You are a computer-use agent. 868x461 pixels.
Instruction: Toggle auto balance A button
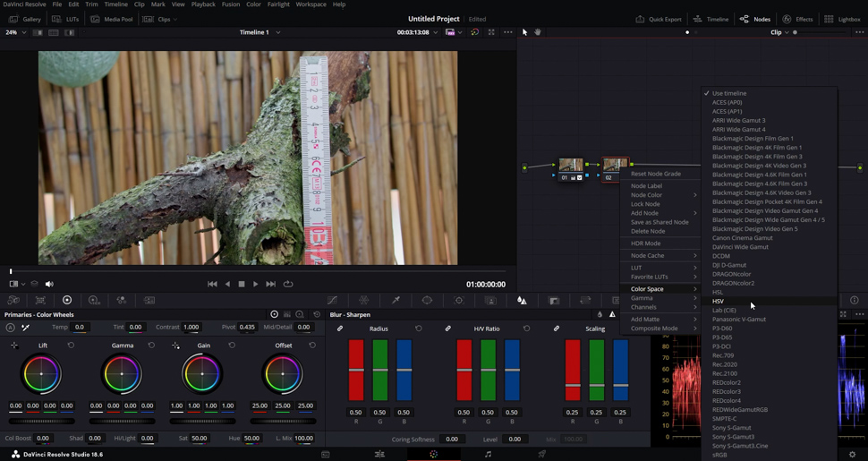pyautogui.click(x=10, y=328)
